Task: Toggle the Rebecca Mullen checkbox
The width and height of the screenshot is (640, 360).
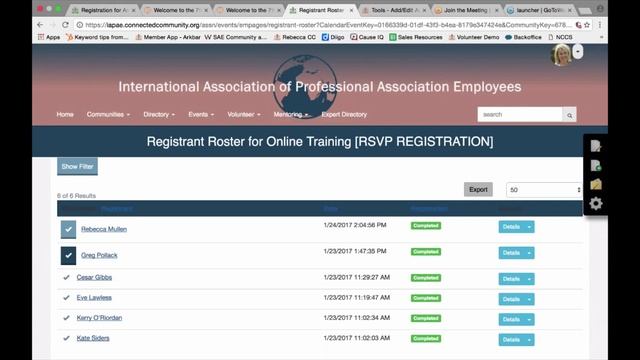Action: click(69, 229)
